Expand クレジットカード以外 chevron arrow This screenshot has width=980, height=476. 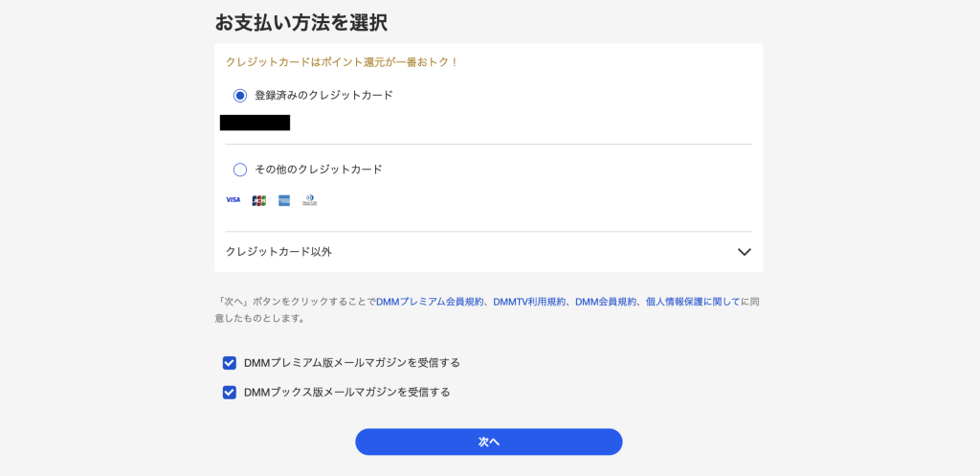click(x=745, y=252)
